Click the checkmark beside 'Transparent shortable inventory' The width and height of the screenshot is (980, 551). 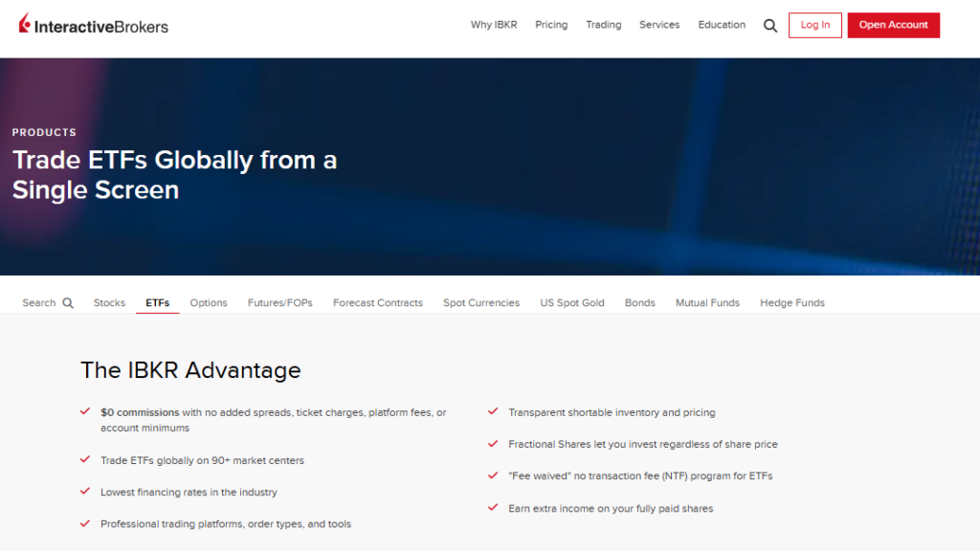pyautogui.click(x=493, y=411)
